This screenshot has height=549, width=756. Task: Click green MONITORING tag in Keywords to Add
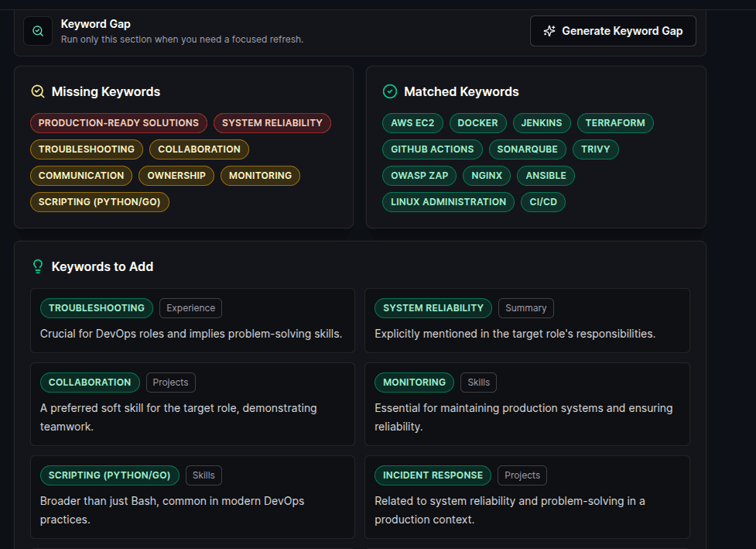click(415, 383)
